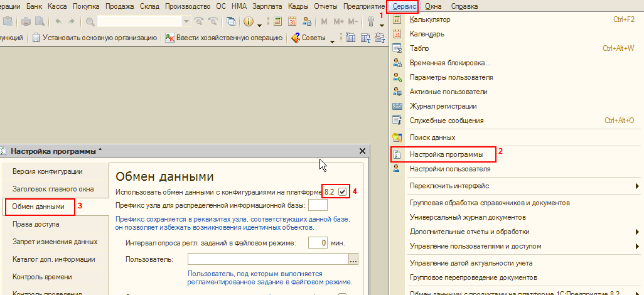The width and height of the screenshot is (644, 295).
Task: Switch to Запрет изменения данных tab
Action: 55,242
